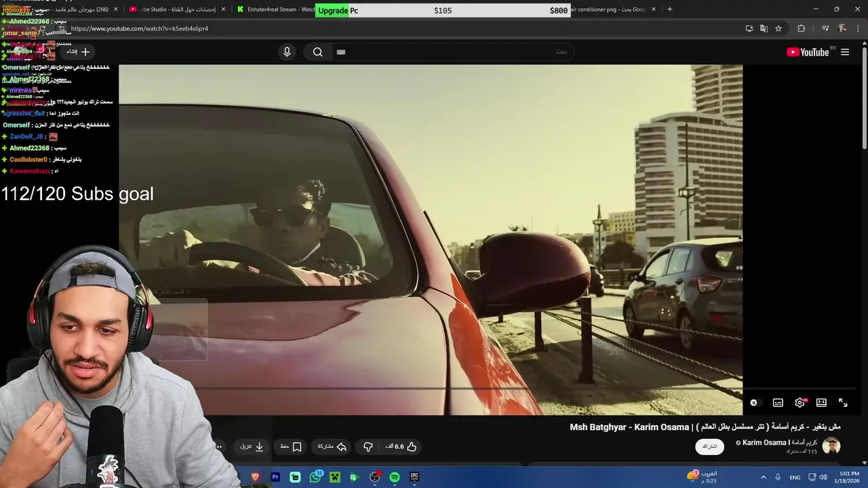This screenshot has width=868, height=488.
Task: Close the air conditioner png tab
Action: click(x=654, y=9)
